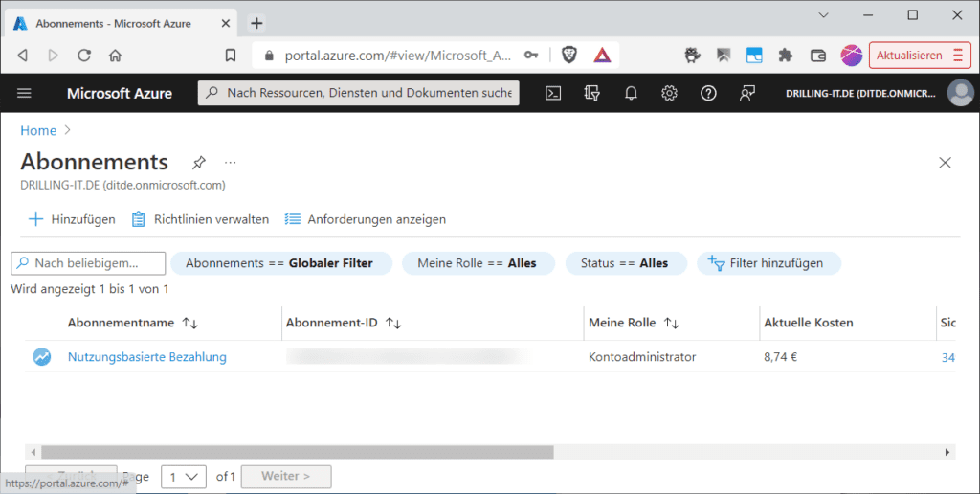
Task: Open a new browser tab
Action: click(256, 23)
